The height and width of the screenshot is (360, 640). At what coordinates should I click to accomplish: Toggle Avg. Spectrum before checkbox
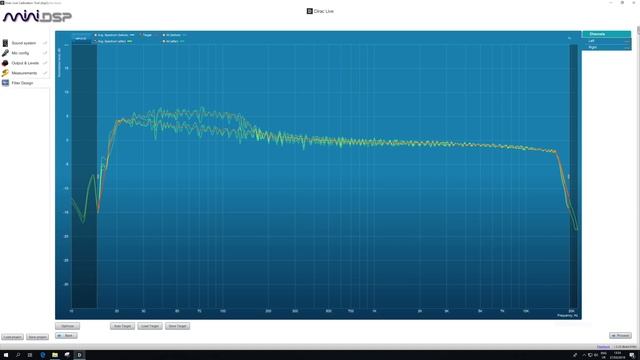tap(96, 35)
